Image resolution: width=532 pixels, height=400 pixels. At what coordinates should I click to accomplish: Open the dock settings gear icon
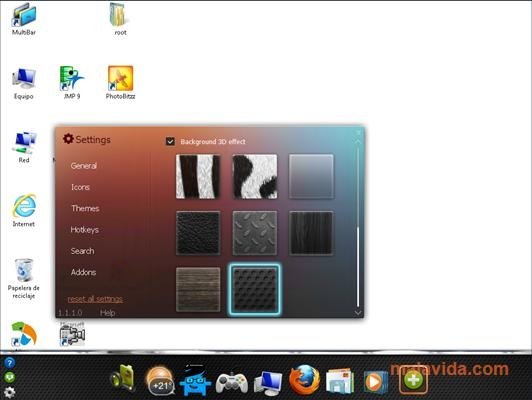pos(10,392)
